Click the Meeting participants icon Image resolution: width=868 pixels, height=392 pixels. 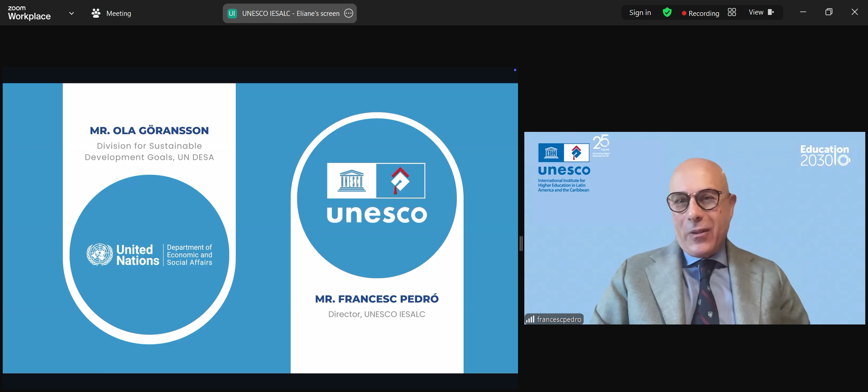[x=96, y=13]
